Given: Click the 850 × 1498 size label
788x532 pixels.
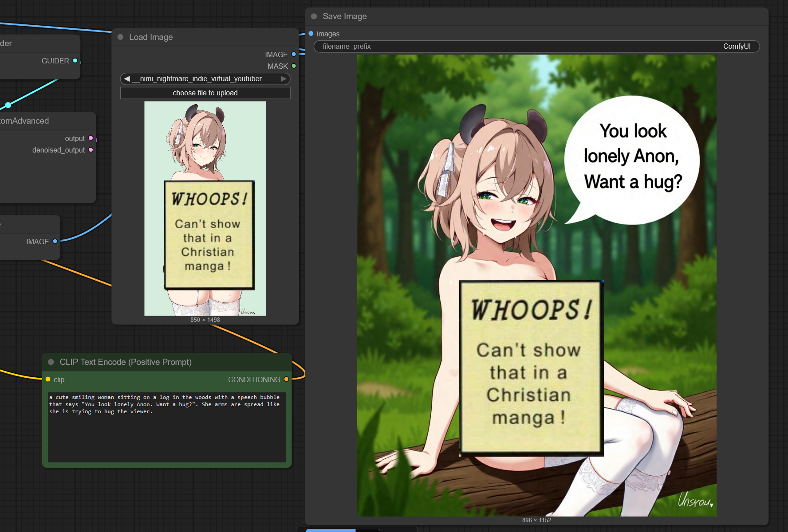Looking at the screenshot, I should (x=205, y=320).
